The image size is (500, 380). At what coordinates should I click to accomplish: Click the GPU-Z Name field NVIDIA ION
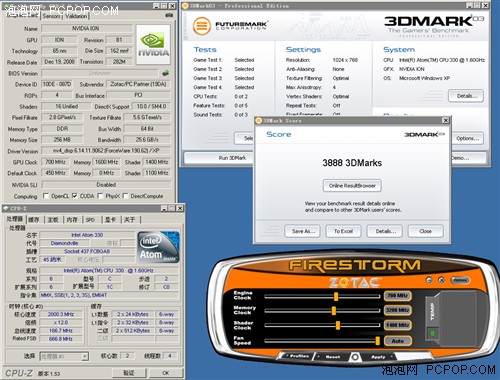coord(86,28)
